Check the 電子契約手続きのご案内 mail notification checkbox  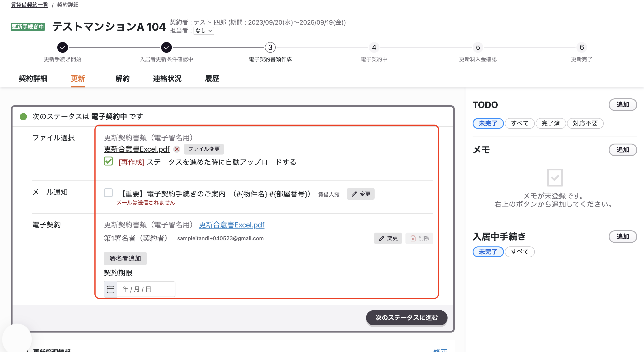[108, 193]
